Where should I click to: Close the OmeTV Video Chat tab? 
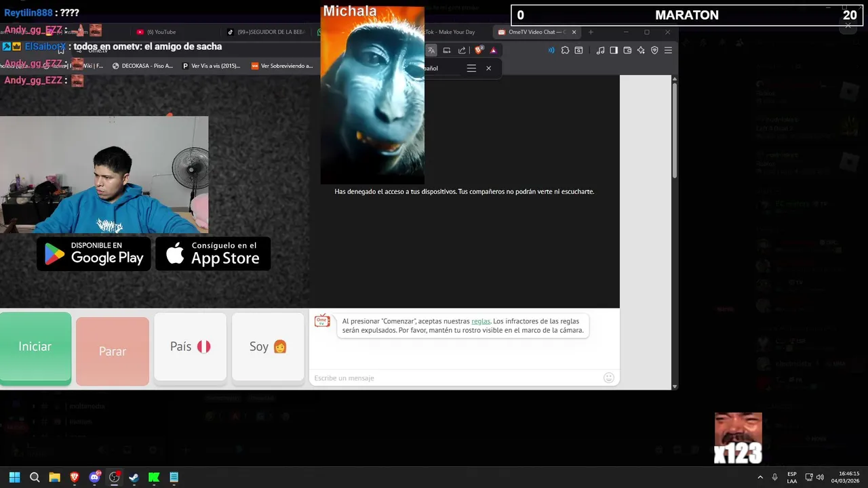click(574, 32)
